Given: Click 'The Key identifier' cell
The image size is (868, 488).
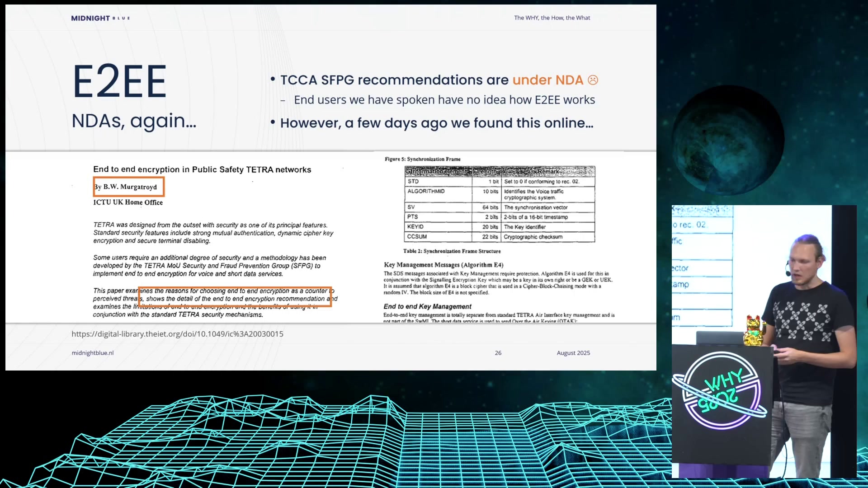Looking at the screenshot, I should (548, 227).
